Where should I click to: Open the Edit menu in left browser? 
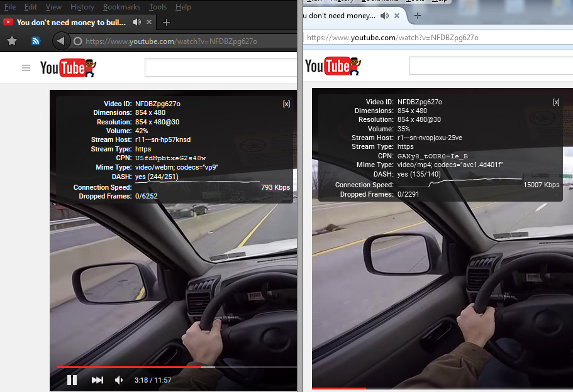[x=31, y=7]
